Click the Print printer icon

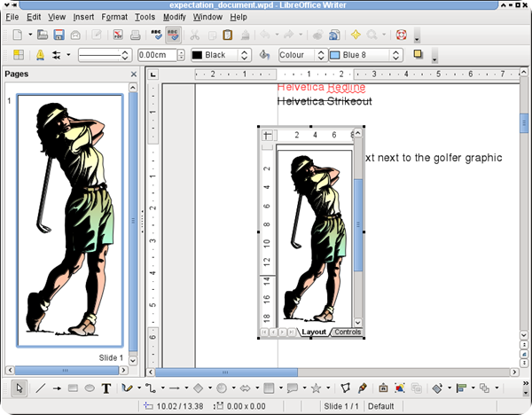(136, 35)
